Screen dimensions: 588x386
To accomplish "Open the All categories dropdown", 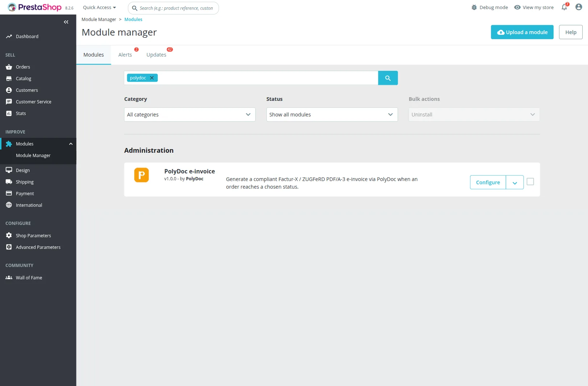I will (x=190, y=115).
